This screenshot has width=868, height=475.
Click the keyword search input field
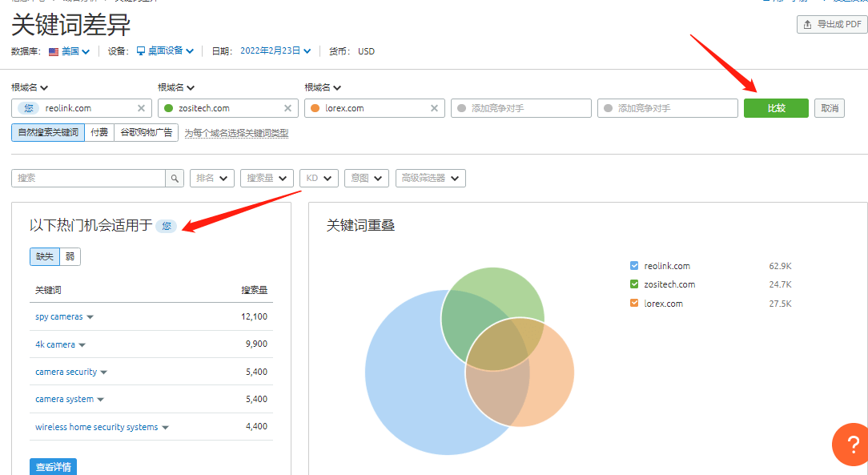88,178
